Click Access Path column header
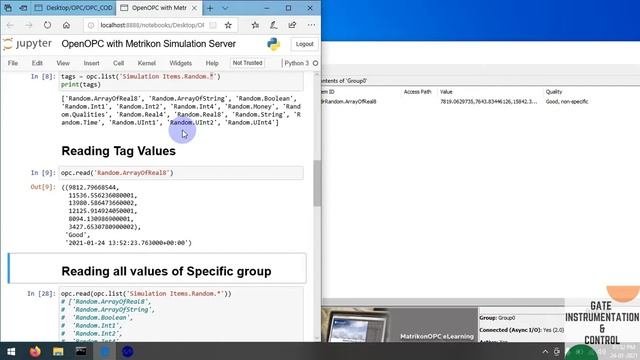The height and width of the screenshot is (360, 640). click(418, 92)
